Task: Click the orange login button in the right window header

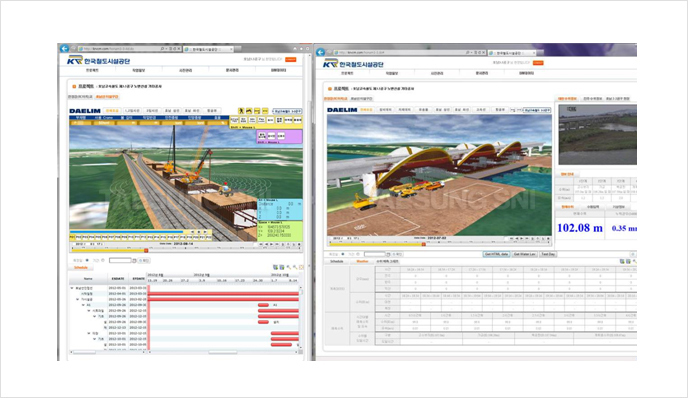Action: click(x=538, y=63)
